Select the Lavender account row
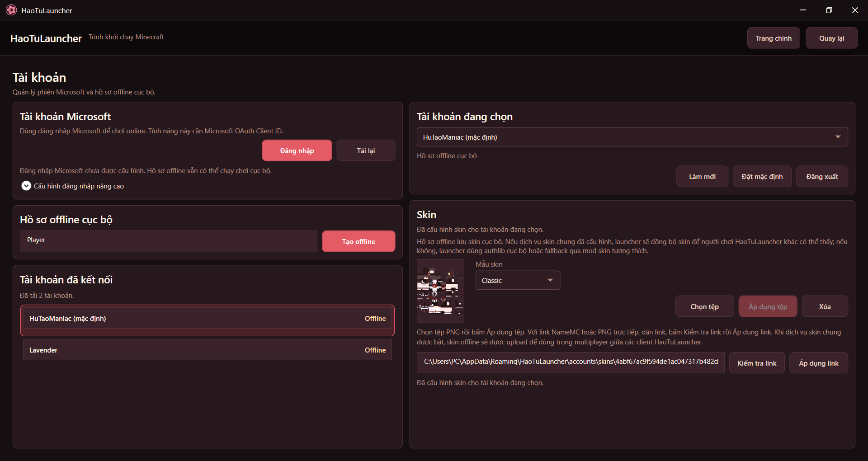 (208, 350)
